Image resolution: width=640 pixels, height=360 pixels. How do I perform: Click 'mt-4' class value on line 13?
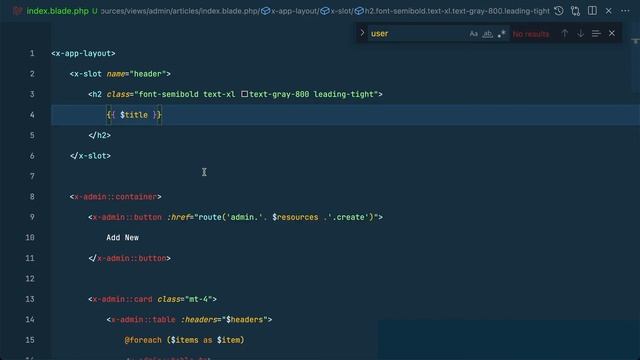click(198, 299)
